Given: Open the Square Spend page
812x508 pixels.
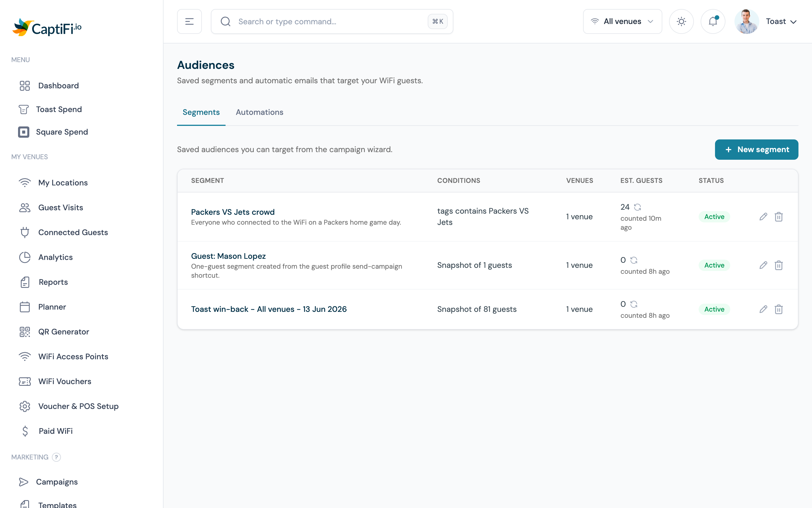Looking at the screenshot, I should point(62,132).
